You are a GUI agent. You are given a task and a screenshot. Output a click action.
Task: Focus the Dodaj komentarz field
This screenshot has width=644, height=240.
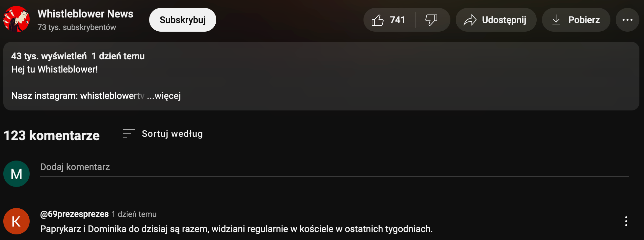tap(334, 167)
